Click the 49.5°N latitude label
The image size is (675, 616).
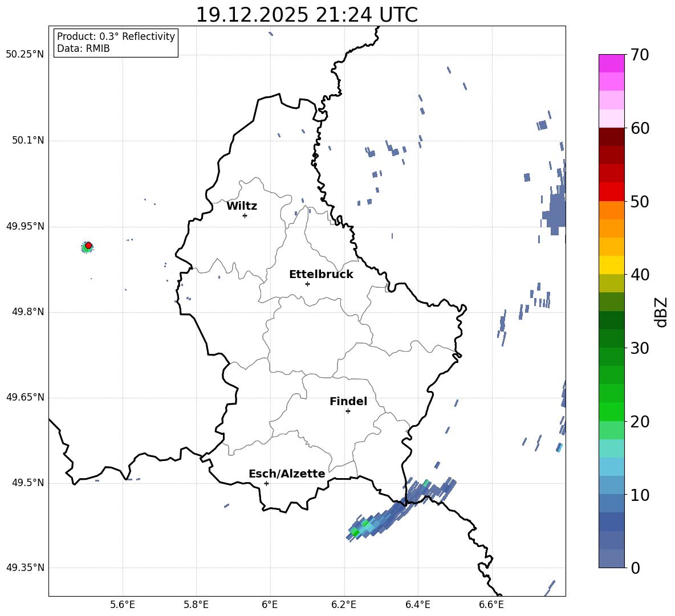[x=29, y=483]
